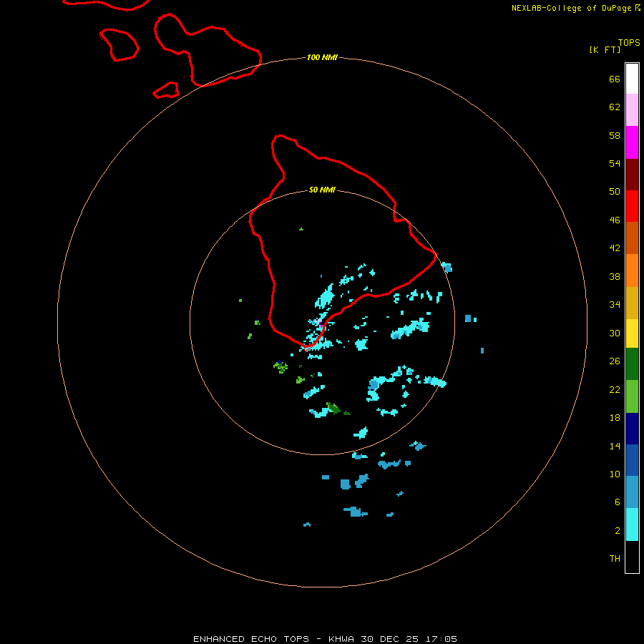Click the 17:05 timestamp in caption
This screenshot has height=644, width=644.
coord(442,639)
